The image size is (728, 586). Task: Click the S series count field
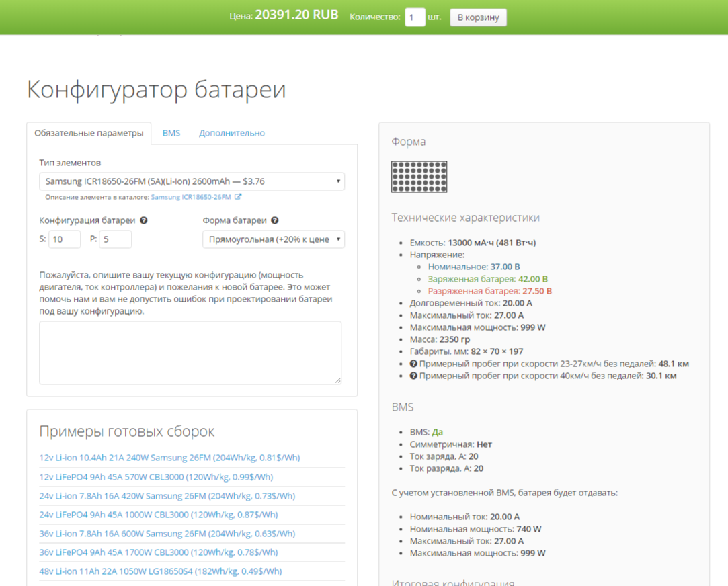(x=65, y=239)
